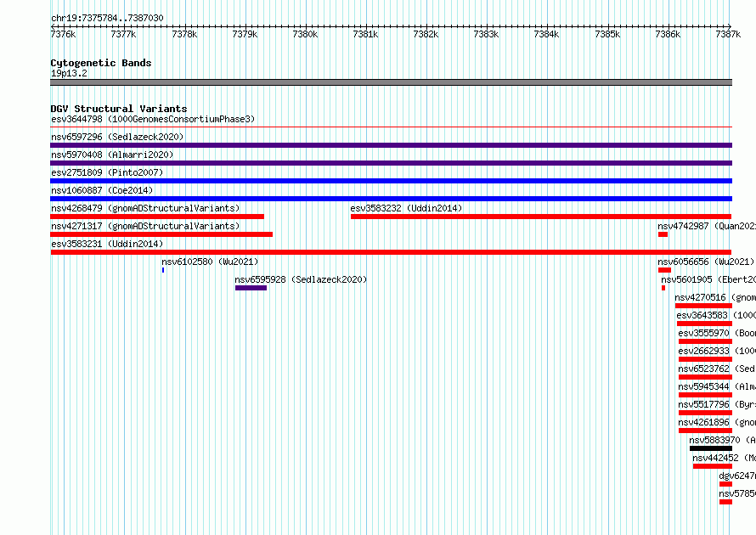This screenshot has height=535, width=756.
Task: Open nsv6595928 (Sedlazeck2020) label
Action: [301, 279]
